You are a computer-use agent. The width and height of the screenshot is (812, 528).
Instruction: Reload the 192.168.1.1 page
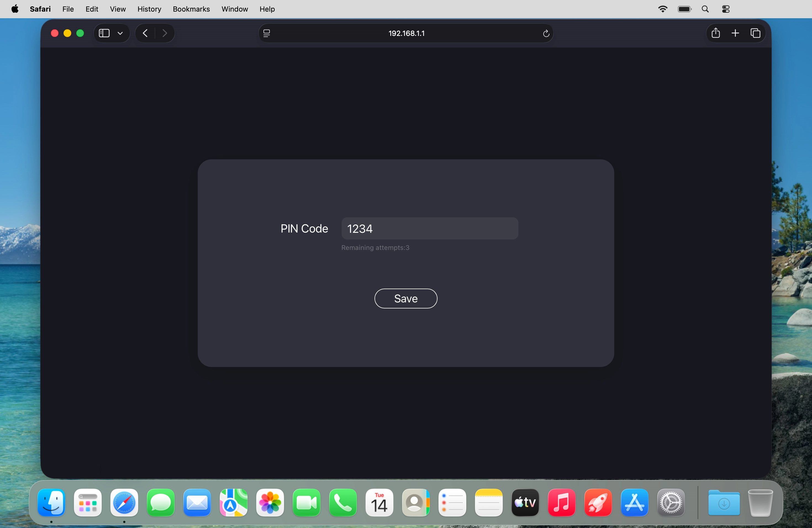[x=546, y=33]
